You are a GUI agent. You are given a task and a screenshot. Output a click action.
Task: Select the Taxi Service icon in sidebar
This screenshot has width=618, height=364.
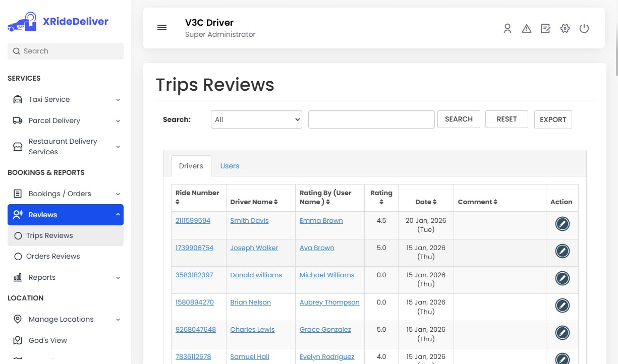[x=17, y=99]
